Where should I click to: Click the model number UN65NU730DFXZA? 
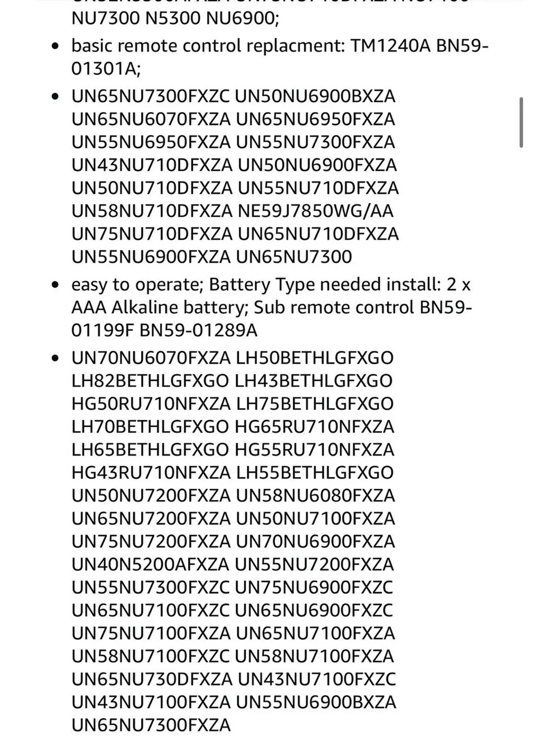(152, 679)
